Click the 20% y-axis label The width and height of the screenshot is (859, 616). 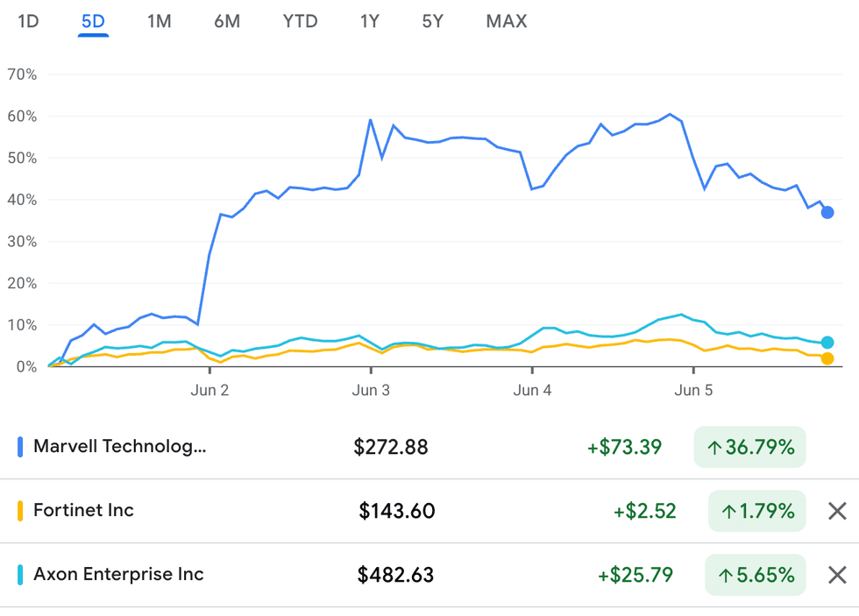[22, 284]
